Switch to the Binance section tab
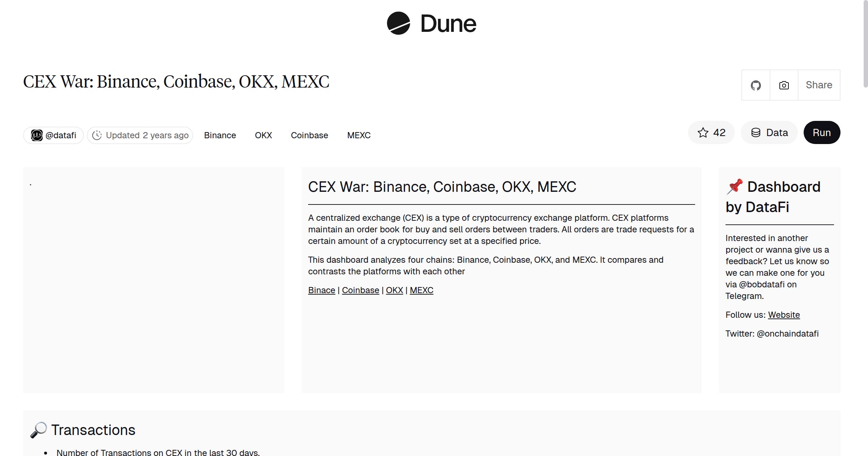Viewport: 868px width, 456px height. [220, 135]
